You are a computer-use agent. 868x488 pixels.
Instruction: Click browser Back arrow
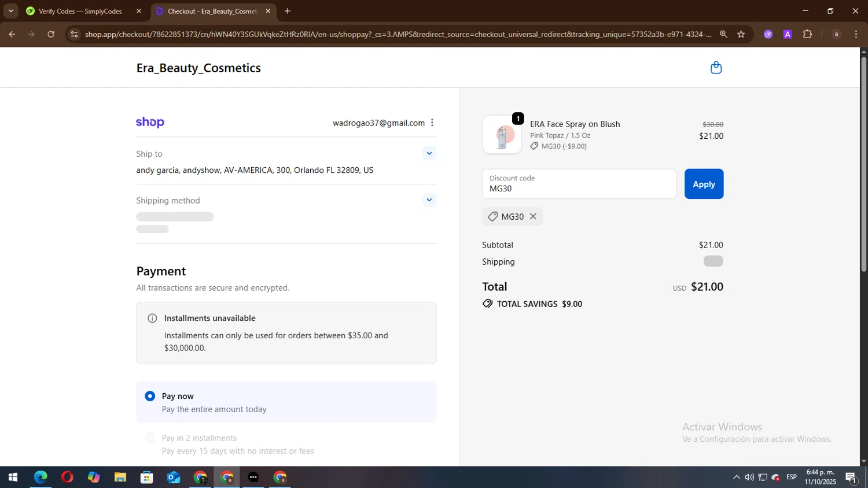click(x=12, y=34)
